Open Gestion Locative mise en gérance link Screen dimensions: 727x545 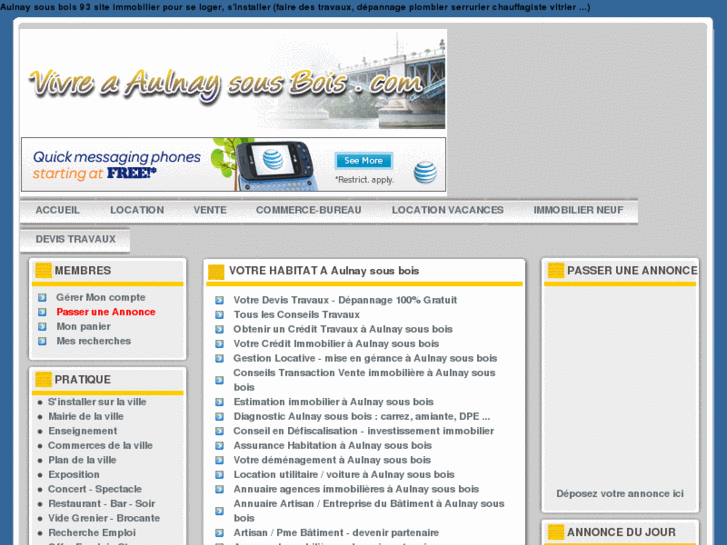[365, 358]
